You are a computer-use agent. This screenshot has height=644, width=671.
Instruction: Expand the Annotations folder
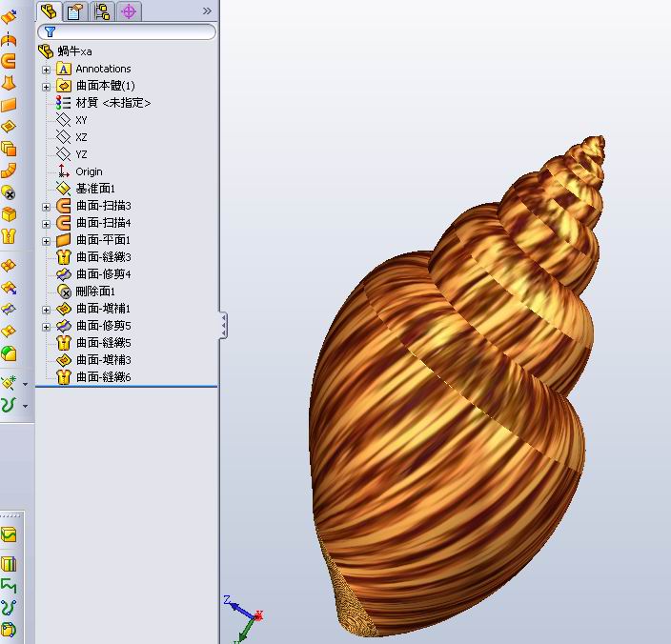(x=46, y=70)
